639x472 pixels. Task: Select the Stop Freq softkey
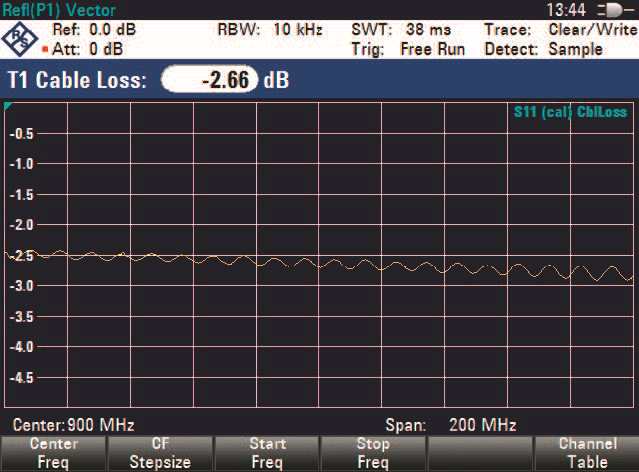point(373,454)
